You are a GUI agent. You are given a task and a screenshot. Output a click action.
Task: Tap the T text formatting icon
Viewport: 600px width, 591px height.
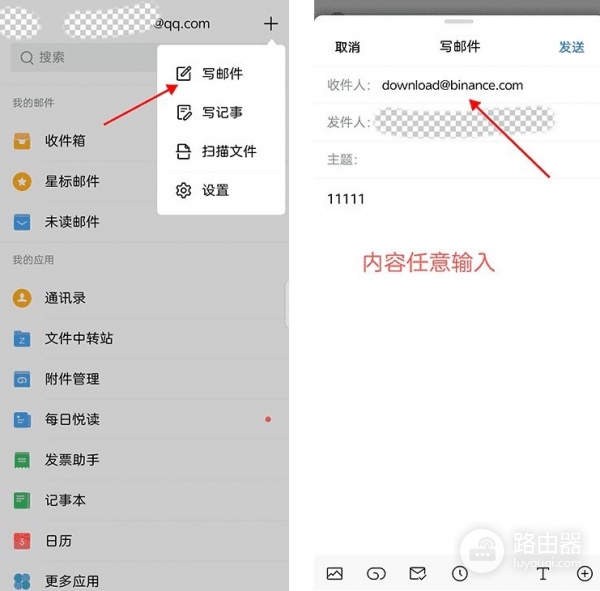pyautogui.click(x=543, y=573)
